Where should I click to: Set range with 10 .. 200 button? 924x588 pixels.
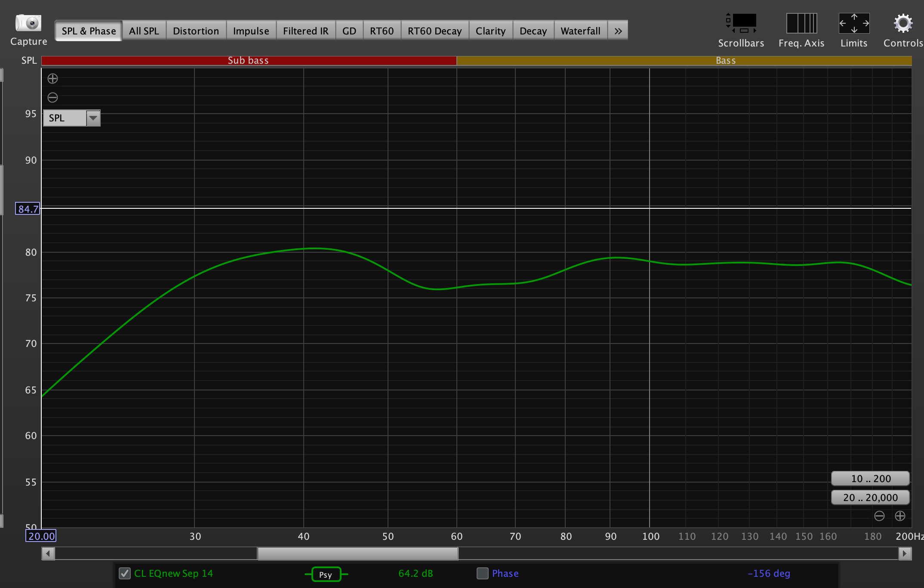[x=870, y=479]
